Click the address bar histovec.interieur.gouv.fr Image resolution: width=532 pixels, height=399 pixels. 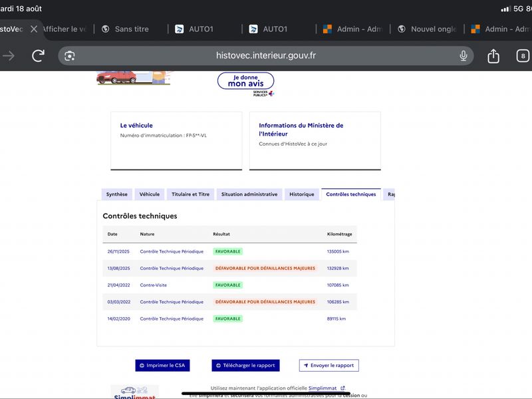[x=266, y=56]
